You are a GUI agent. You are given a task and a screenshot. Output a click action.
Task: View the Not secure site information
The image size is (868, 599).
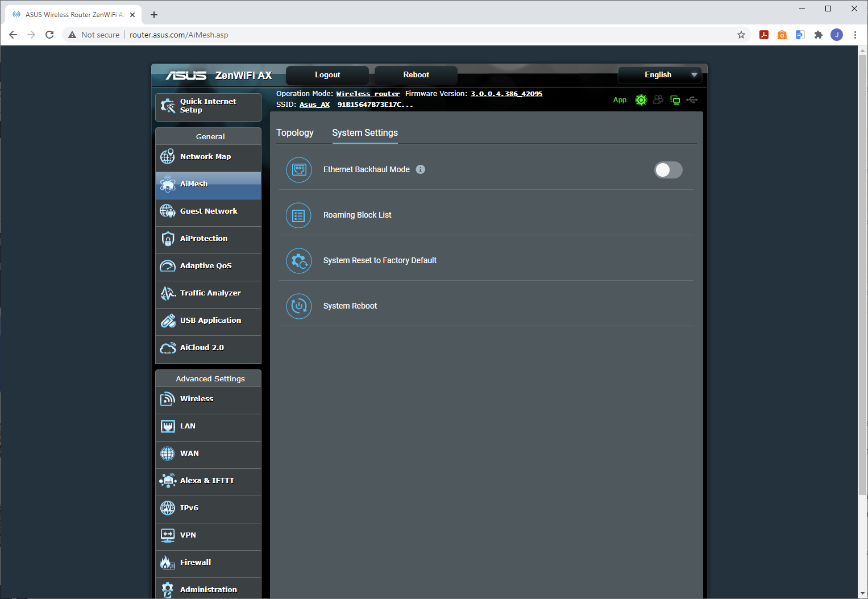94,35
